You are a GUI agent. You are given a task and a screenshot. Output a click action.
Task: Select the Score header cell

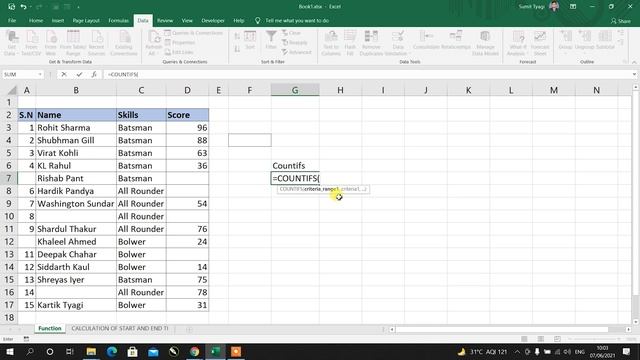pos(187,115)
